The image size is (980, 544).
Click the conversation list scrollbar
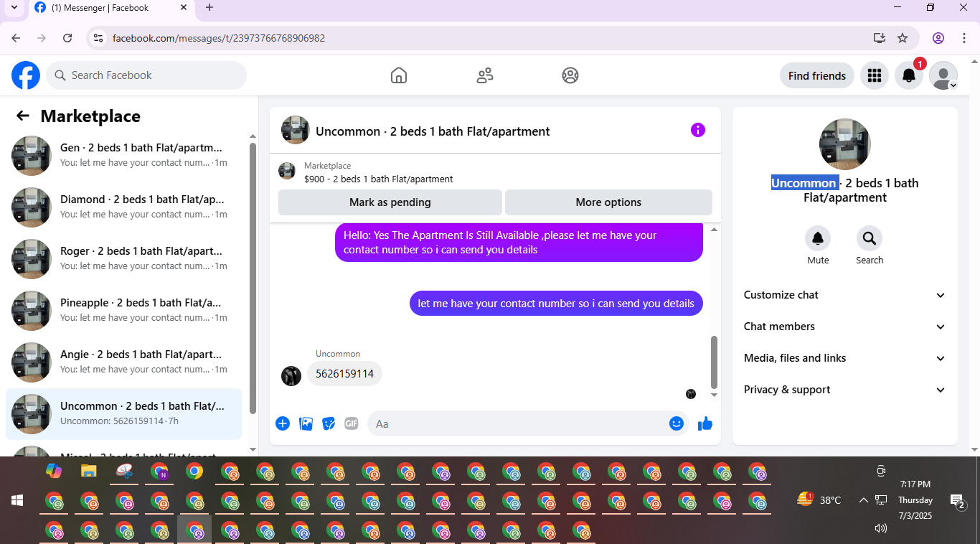tap(253, 278)
